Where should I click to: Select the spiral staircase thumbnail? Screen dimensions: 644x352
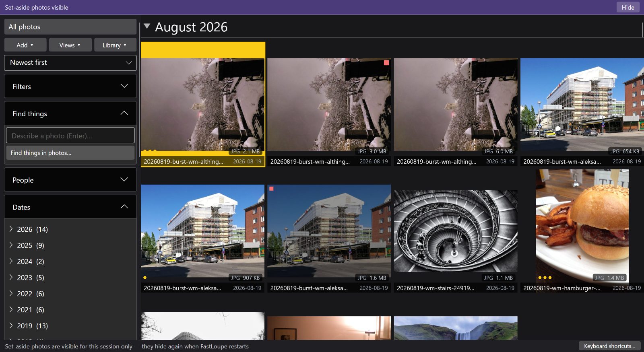click(x=456, y=231)
